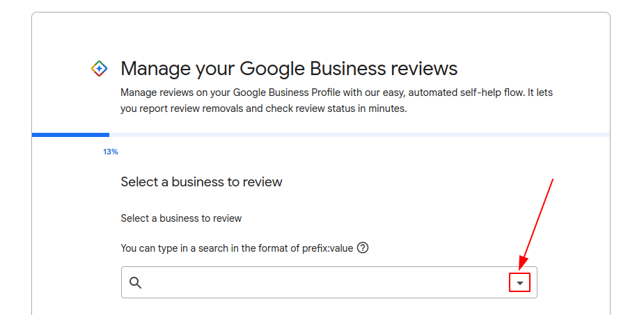Click the large Select a business to review heading

[x=201, y=181]
